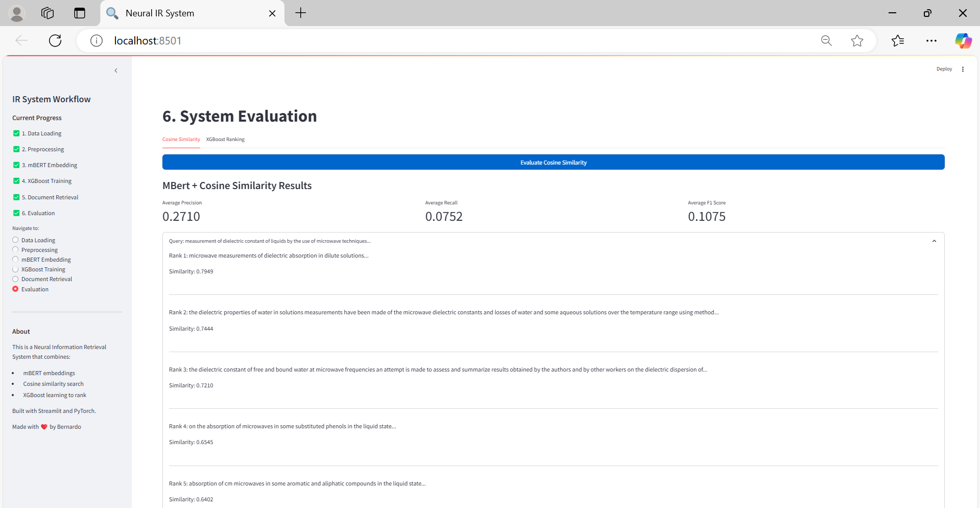
Task: Toggle the Evaluation progress checkbox
Action: click(16, 213)
